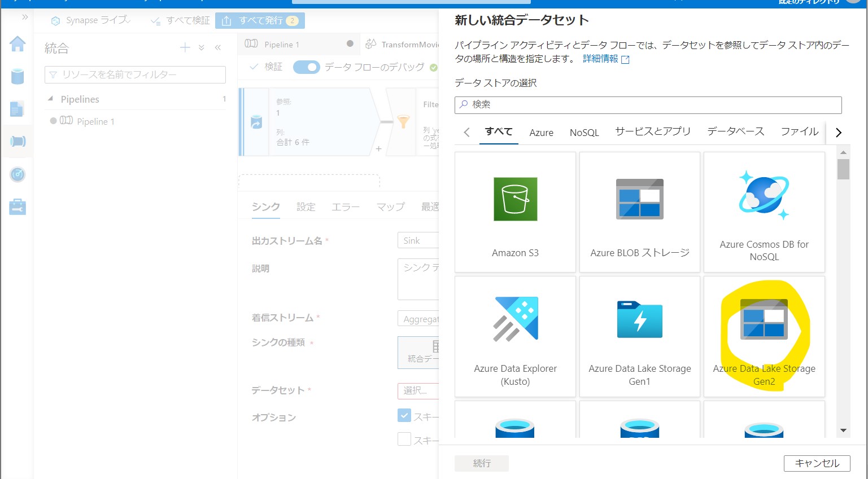Click キャンセル to cancel the dialog
The image size is (868, 479).
coord(817,463)
